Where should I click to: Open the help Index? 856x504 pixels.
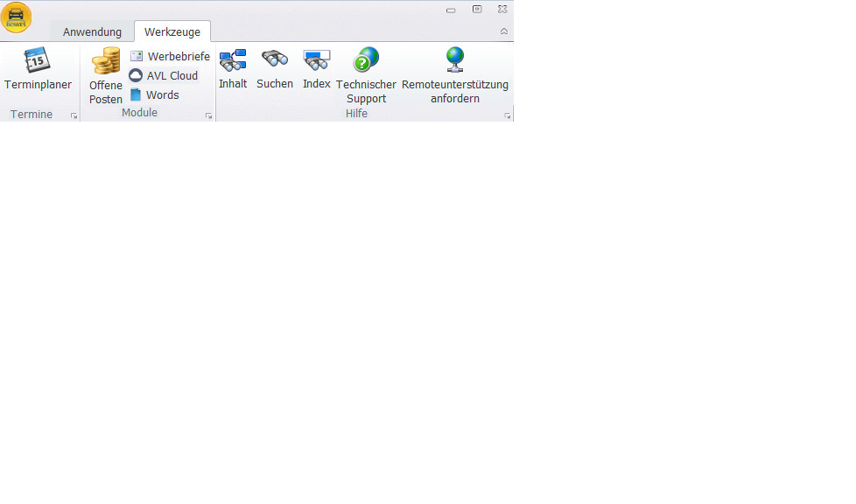pos(317,69)
